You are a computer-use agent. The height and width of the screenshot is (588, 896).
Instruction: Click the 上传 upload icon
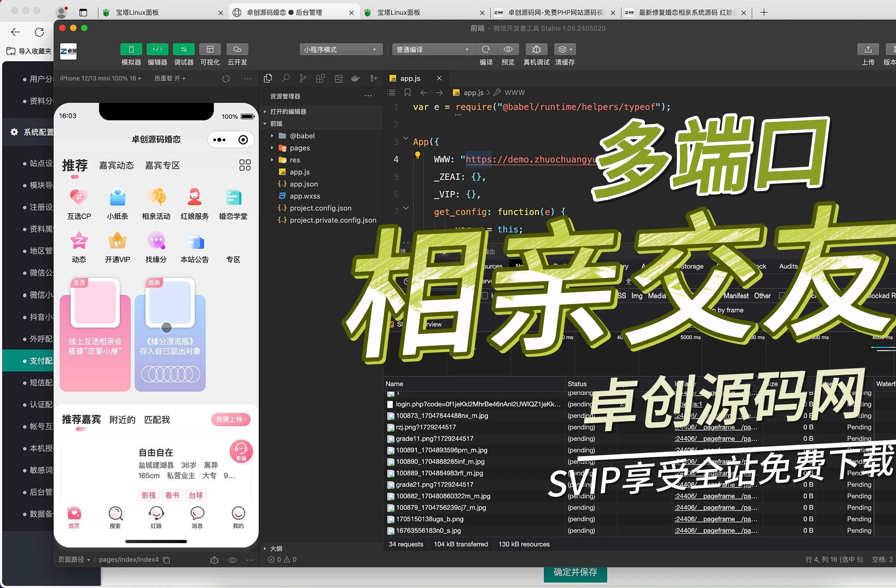click(x=868, y=49)
